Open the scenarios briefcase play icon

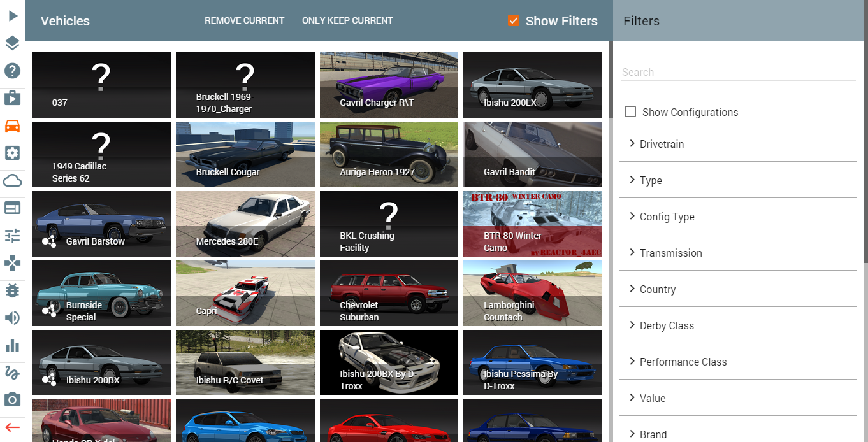coord(13,98)
